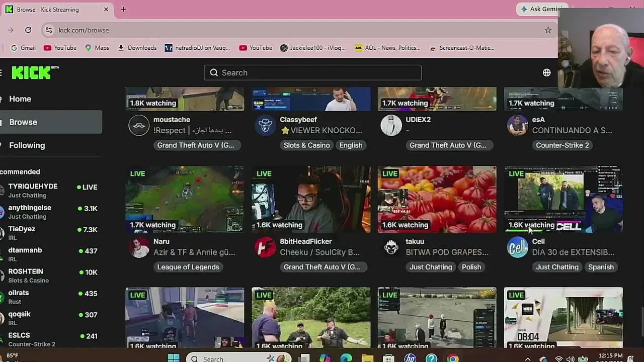This screenshot has width=644, height=362.
Task: Click the Kick search field
Action: pos(312,72)
